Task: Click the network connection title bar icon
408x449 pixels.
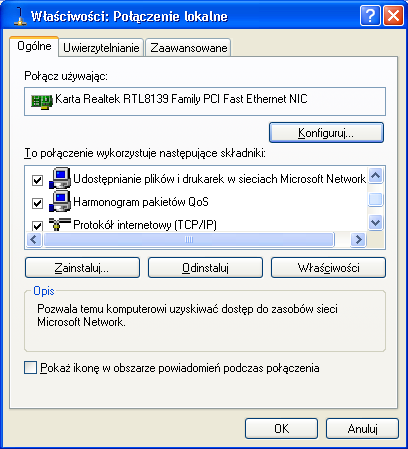Action: click(x=20, y=16)
